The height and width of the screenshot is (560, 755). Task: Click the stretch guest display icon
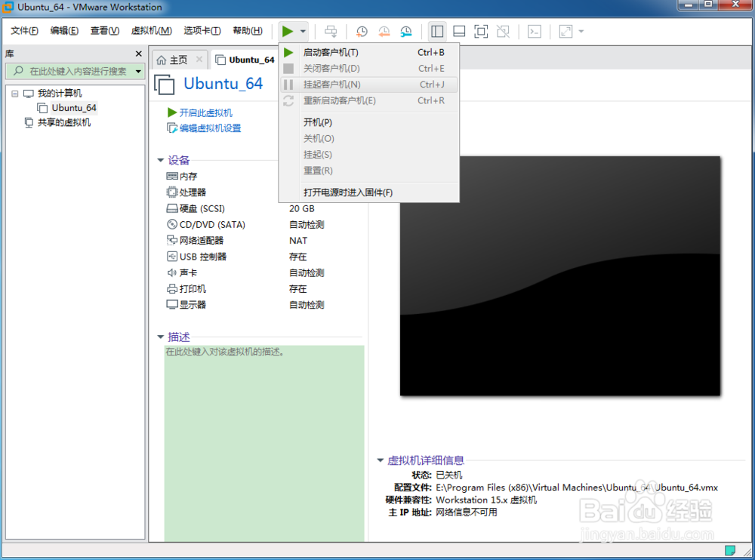565,31
